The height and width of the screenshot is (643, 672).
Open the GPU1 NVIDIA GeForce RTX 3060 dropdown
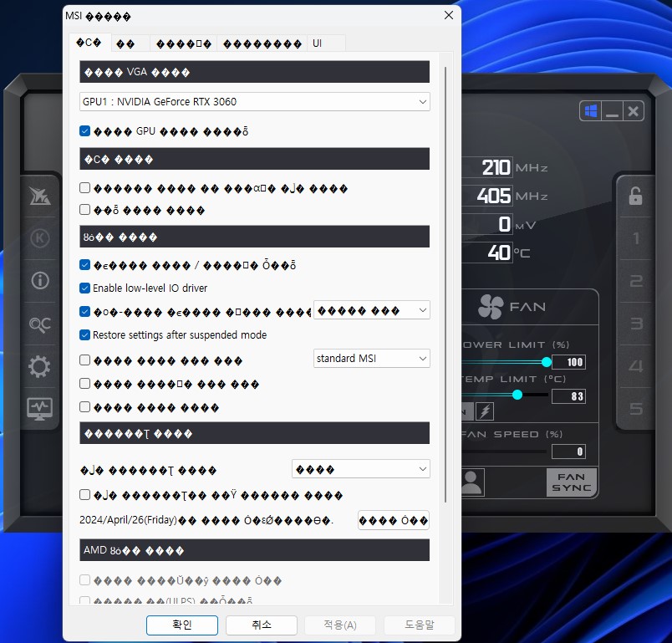click(x=255, y=102)
